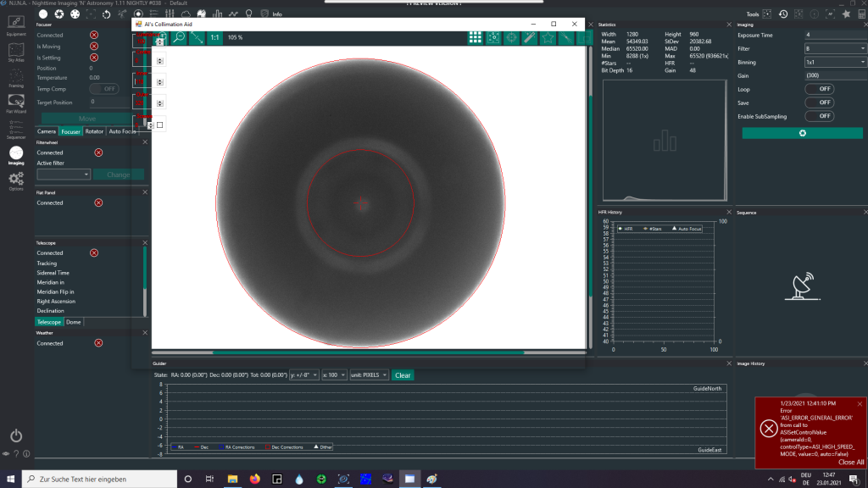868x488 pixels.
Task: Open the Framing assistant in sidebar
Action: coord(16,77)
